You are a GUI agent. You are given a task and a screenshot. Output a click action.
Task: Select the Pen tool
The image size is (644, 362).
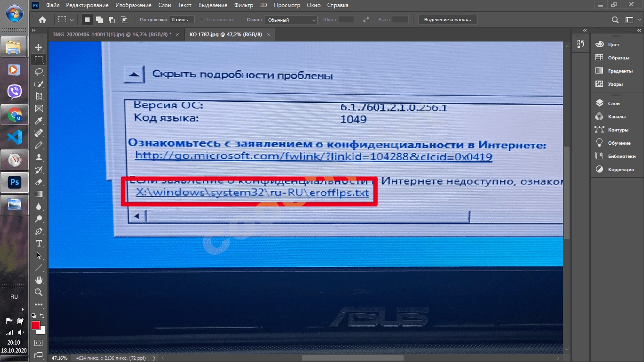coord(39,231)
